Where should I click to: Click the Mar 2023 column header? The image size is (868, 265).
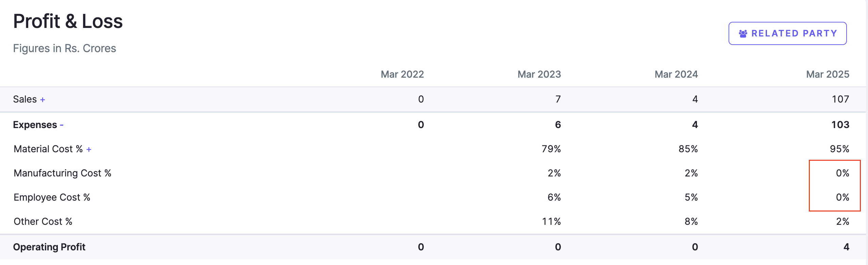[x=539, y=74]
